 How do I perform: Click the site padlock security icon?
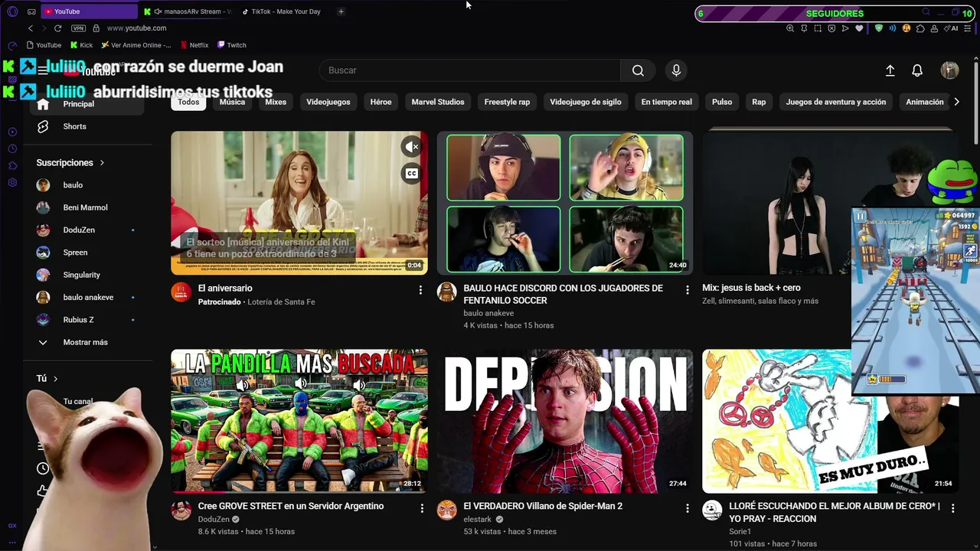point(96,28)
